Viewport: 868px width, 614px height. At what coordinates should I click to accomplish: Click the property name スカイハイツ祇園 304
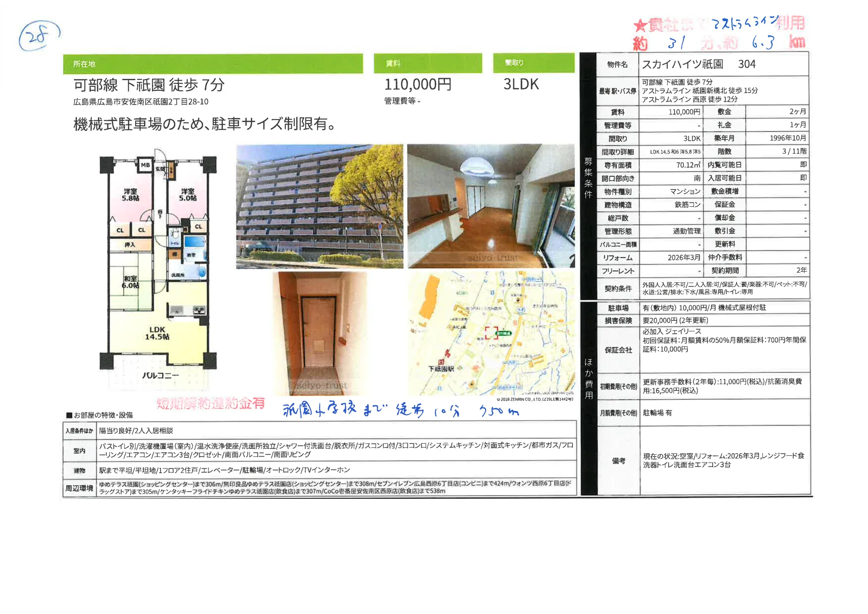698,64
